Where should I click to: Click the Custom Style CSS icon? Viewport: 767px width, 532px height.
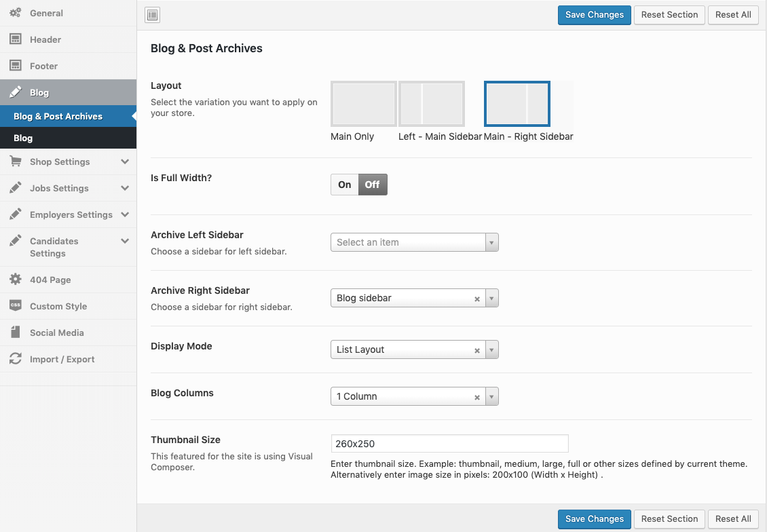(x=15, y=306)
